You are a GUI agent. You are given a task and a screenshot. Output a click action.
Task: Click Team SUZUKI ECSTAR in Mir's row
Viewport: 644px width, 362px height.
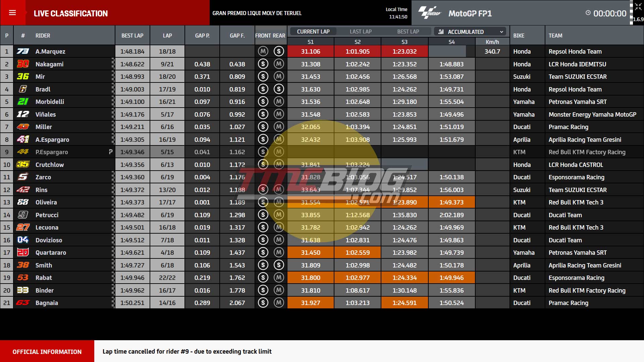578,76
